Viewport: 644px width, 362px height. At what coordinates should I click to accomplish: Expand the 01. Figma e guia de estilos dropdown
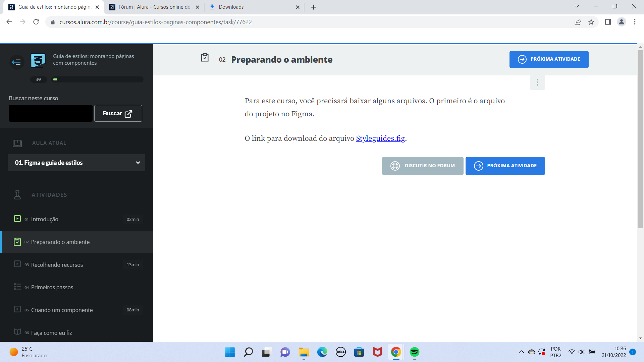(x=76, y=163)
